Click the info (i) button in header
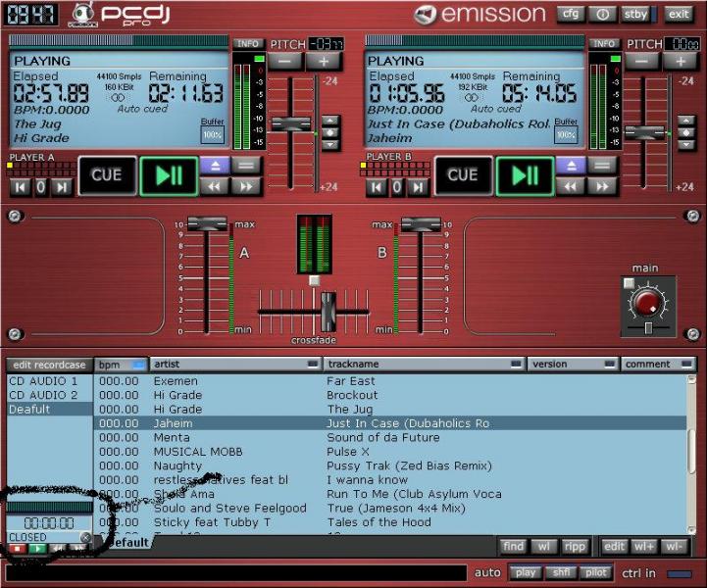The height and width of the screenshot is (588, 707). 602,15
